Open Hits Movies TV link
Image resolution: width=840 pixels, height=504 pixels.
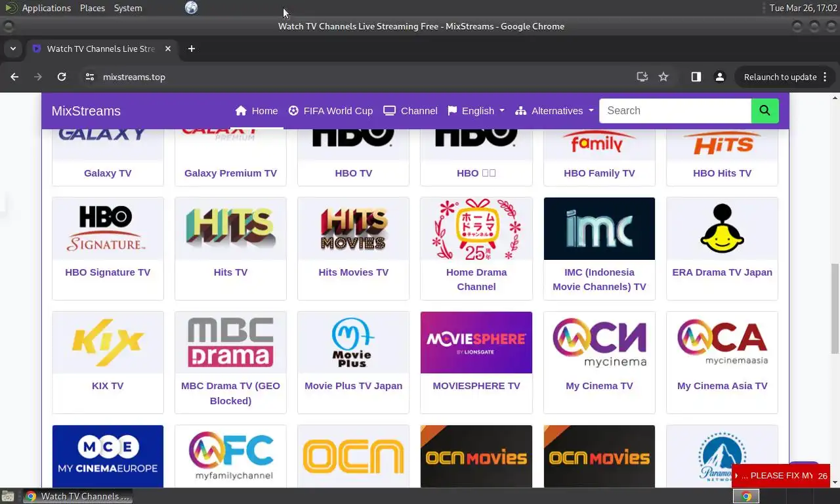(353, 272)
